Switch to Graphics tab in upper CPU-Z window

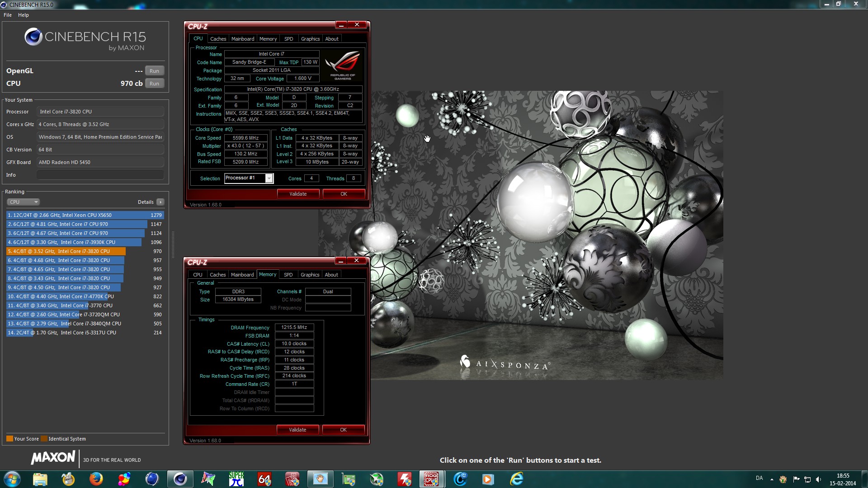tap(311, 39)
